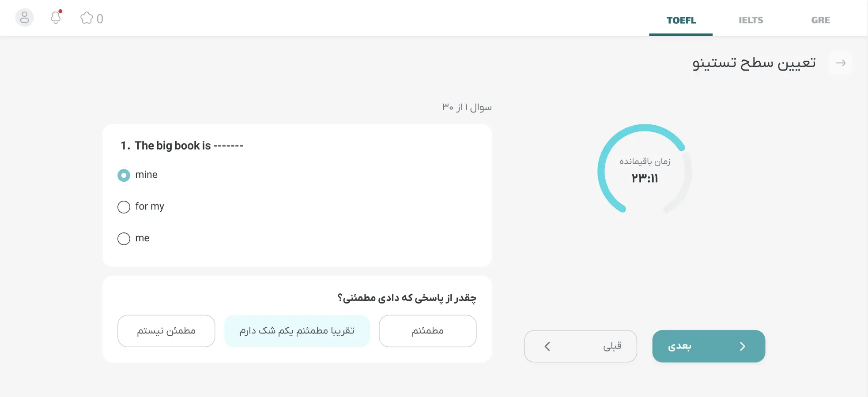The height and width of the screenshot is (397, 868).
Task: Switch to the TOEFL tab
Action: point(681,20)
